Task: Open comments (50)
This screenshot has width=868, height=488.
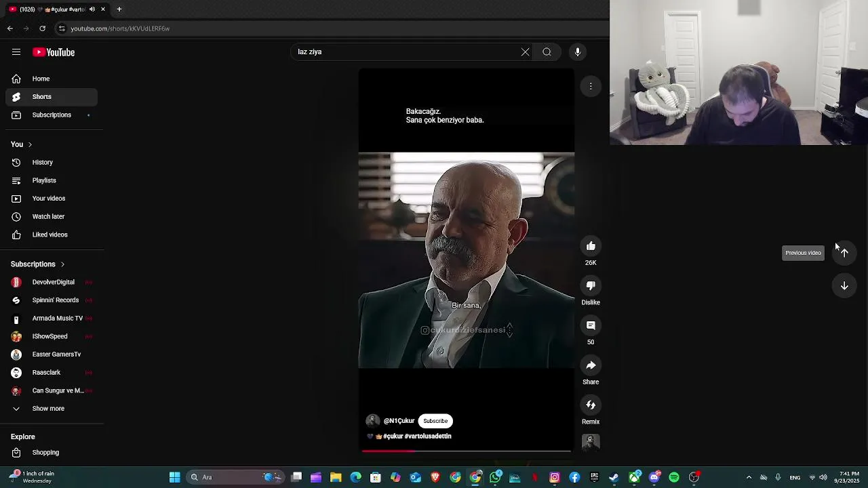Action: coord(591,325)
